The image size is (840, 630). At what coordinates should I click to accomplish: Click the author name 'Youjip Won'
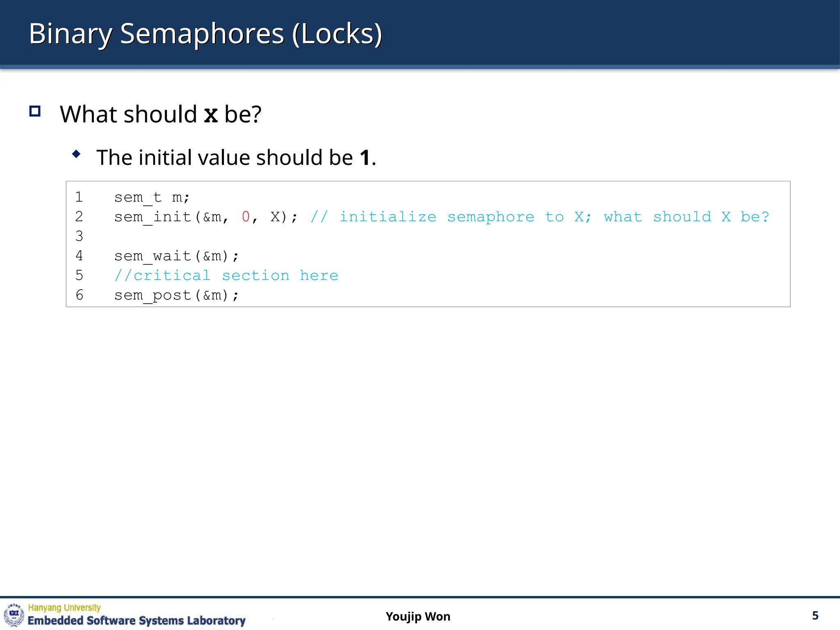[x=418, y=616]
